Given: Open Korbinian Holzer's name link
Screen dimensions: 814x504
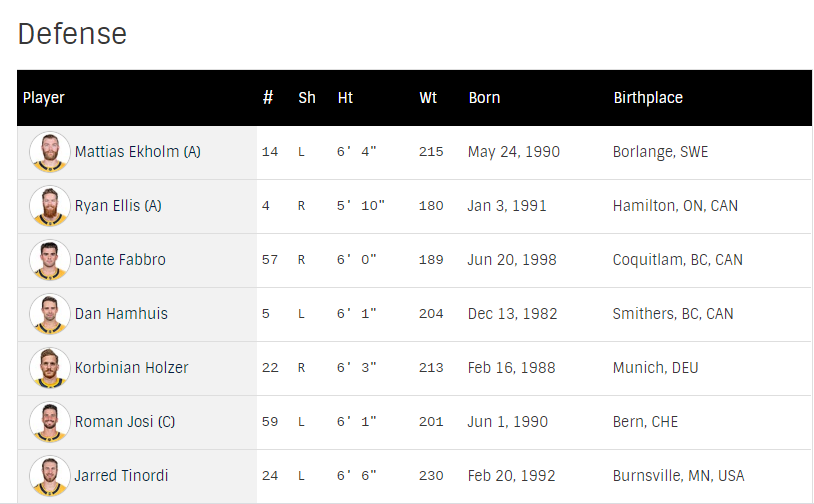Looking at the screenshot, I should coord(131,368).
